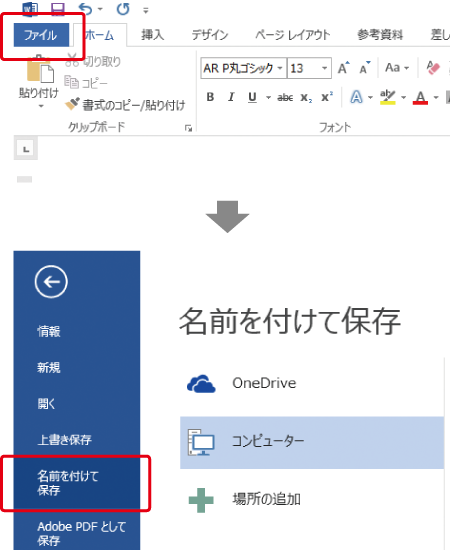This screenshot has width=450, height=550.
Task: Expand the 貼り付け options arrow
Action: click(41, 106)
